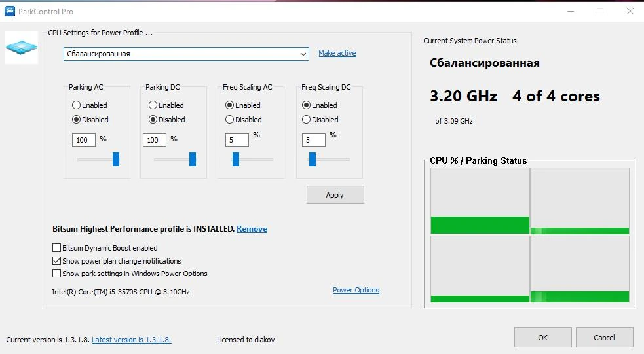Check Show park settings in Windows Power Options
644x354 pixels.
tap(57, 274)
